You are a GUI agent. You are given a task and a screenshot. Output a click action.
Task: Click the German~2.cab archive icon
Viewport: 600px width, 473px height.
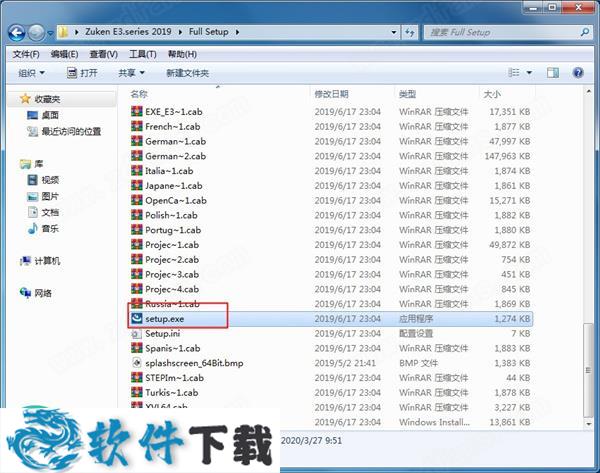pos(137,156)
